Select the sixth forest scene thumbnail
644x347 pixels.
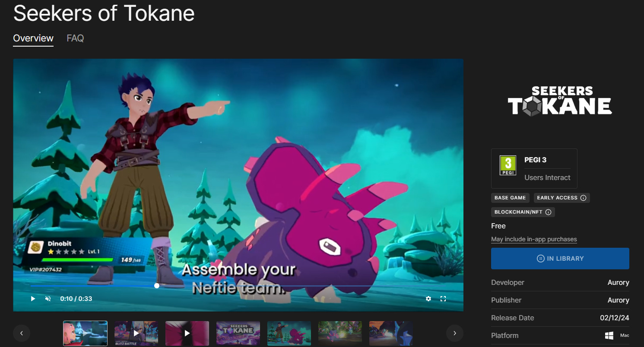click(x=340, y=333)
